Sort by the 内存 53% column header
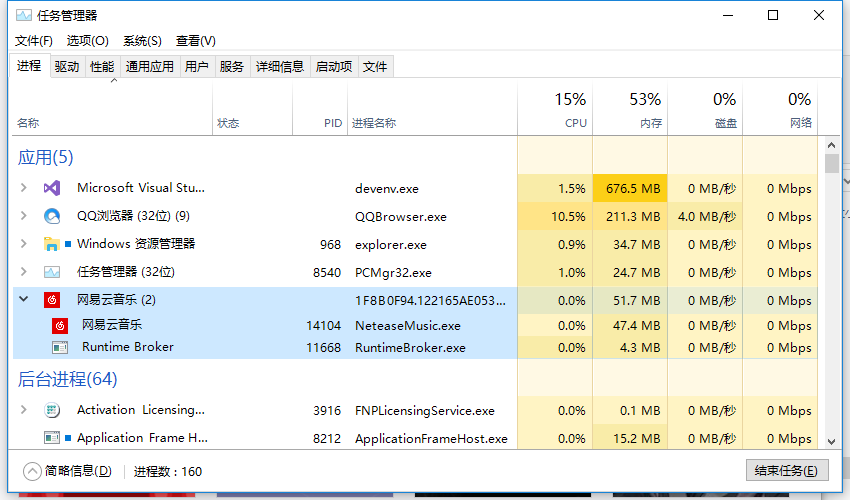The image size is (850, 500). click(630, 109)
